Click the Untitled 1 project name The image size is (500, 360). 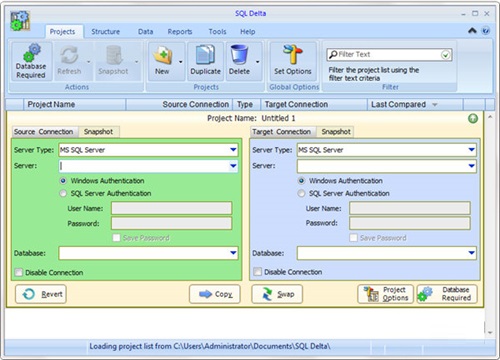(278, 118)
